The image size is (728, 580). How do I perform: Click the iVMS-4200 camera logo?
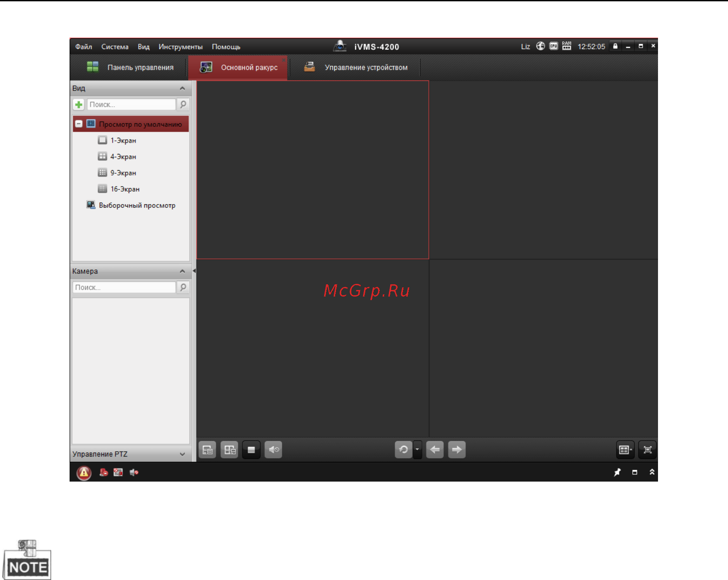[340, 46]
